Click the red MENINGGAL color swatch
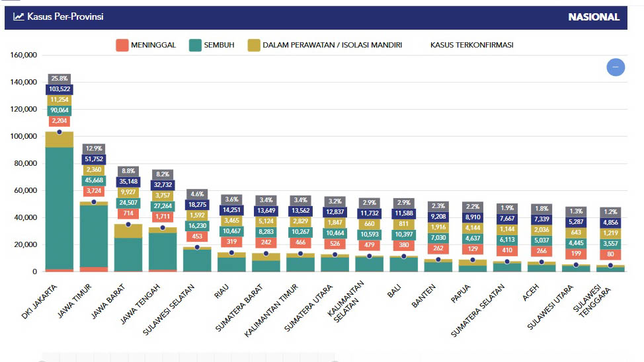The image size is (644, 362). coord(122,45)
